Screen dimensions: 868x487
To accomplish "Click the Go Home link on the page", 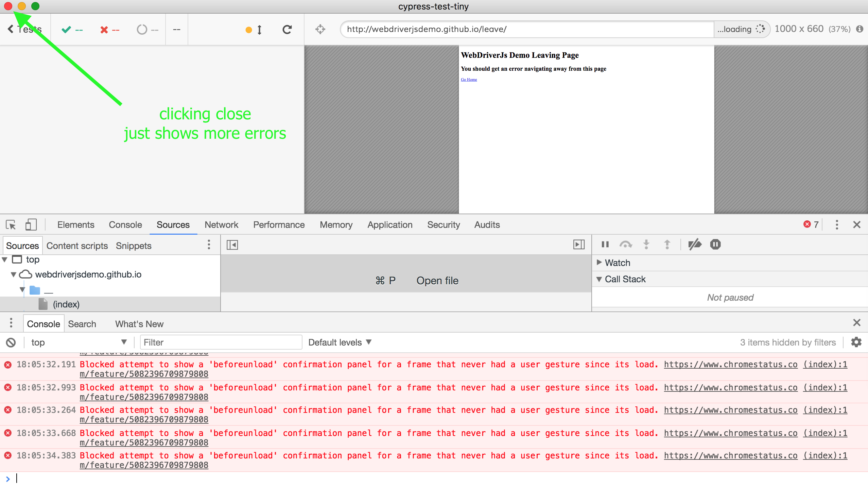I will click(469, 79).
